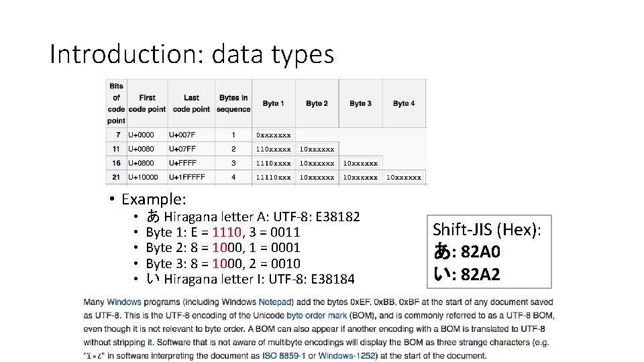Click the 10xxxxxx cell under Byte 4
This screenshot has height=362, width=644.
[404, 177]
